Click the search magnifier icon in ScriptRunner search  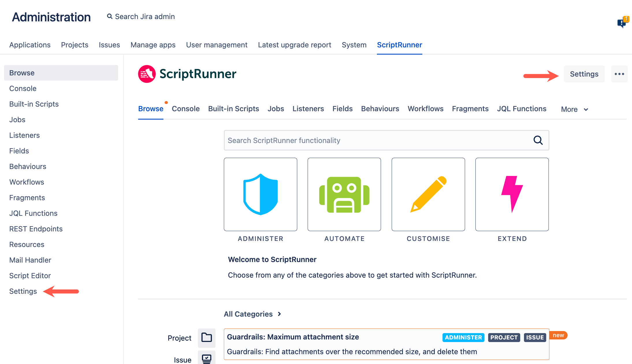(x=538, y=140)
